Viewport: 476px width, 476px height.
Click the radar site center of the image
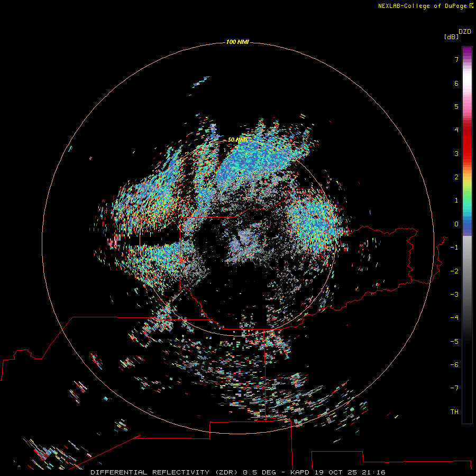point(238,239)
